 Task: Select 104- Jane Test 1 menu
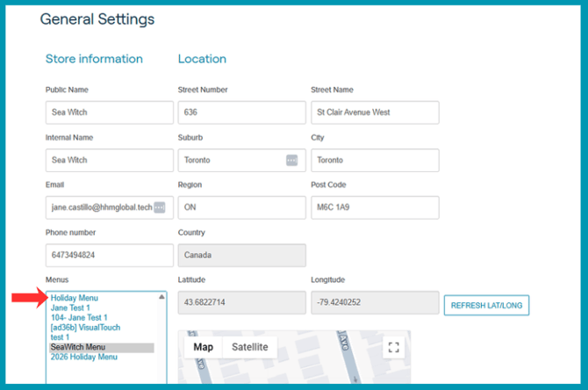click(79, 318)
